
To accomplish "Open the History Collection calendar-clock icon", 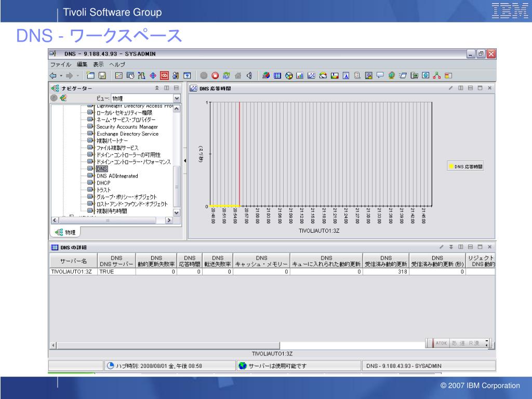I will click(130, 75).
